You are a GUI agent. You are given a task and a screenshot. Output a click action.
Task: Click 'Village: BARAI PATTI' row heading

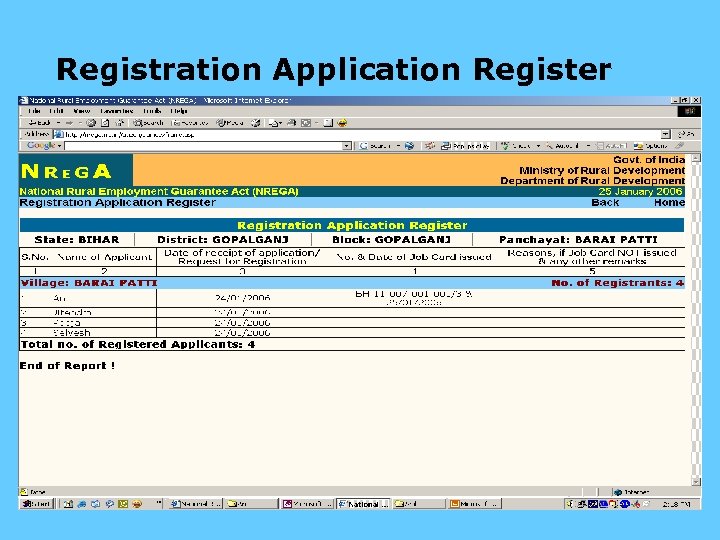[89, 283]
